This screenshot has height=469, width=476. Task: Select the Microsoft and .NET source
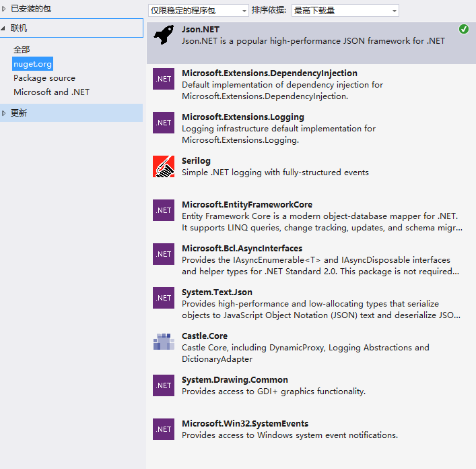[x=52, y=92]
